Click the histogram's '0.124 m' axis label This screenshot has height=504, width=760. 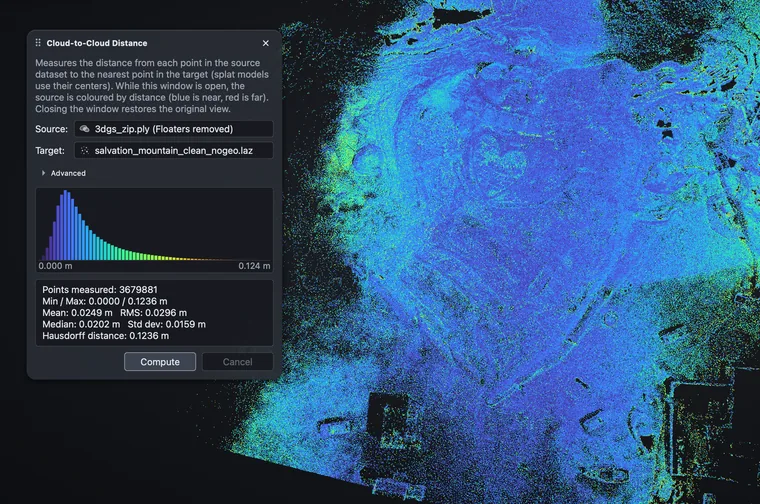point(254,266)
